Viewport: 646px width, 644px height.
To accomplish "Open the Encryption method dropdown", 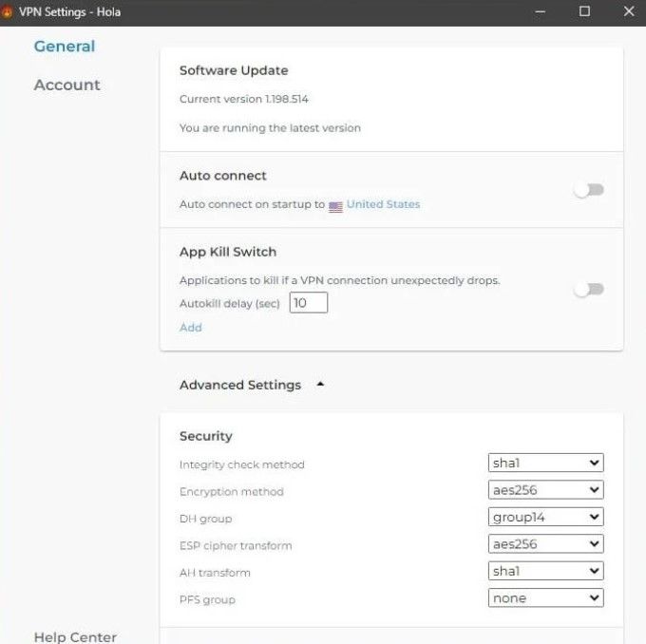I will click(546, 490).
